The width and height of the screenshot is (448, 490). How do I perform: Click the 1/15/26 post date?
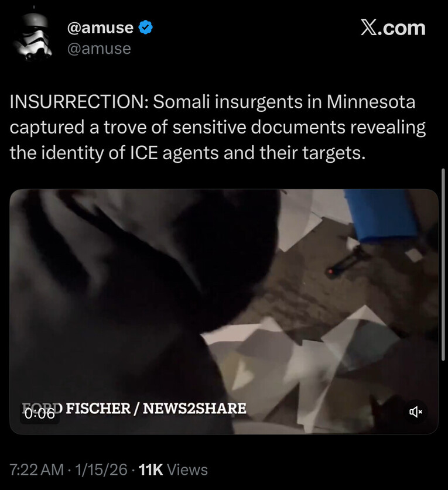click(101, 470)
